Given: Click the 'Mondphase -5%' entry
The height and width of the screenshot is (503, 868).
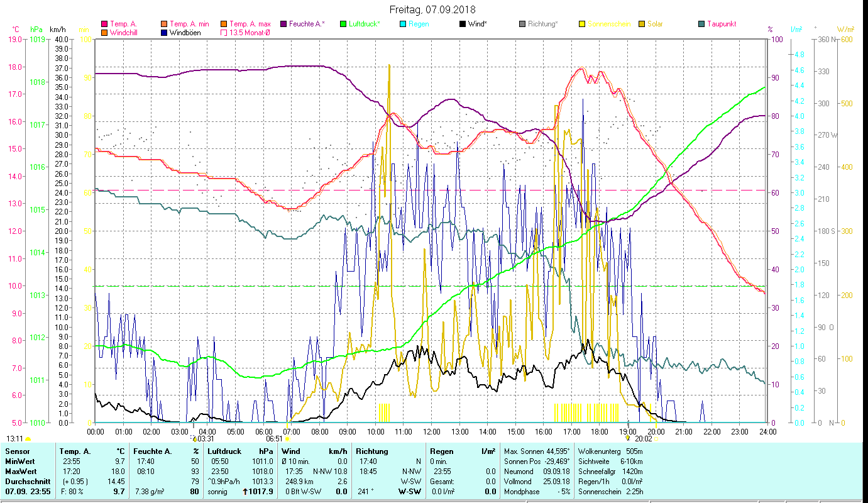Looking at the screenshot, I should click(x=537, y=492).
